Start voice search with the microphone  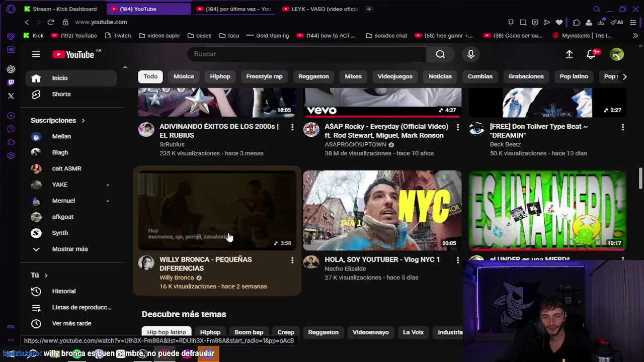point(471,54)
